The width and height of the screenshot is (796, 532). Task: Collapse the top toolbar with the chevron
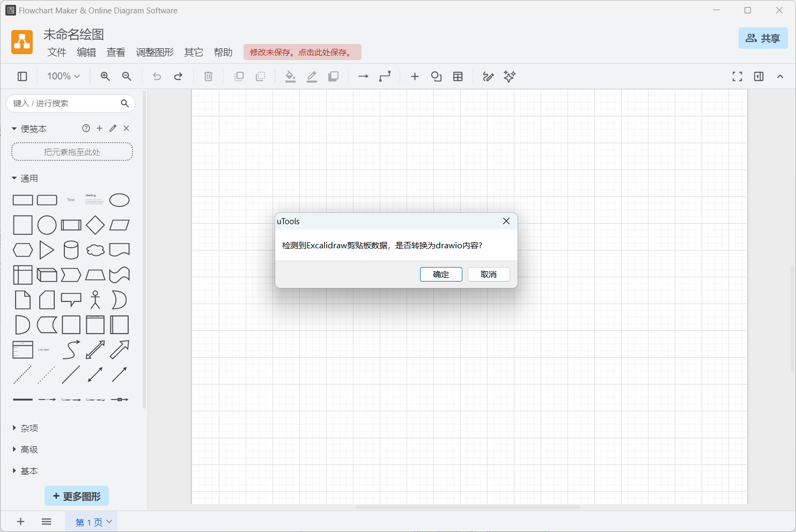(x=780, y=77)
